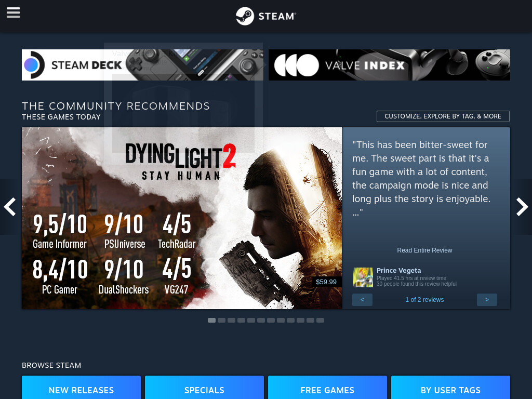
Task: Open Dying Light 2 featured capsule
Action: (x=182, y=218)
